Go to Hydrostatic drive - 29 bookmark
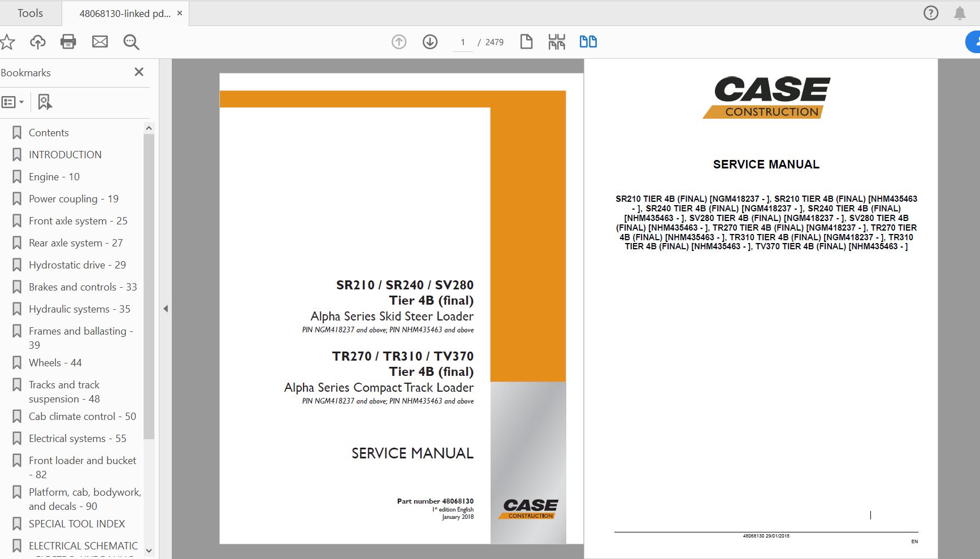Image resolution: width=980 pixels, height=559 pixels. coord(77,265)
